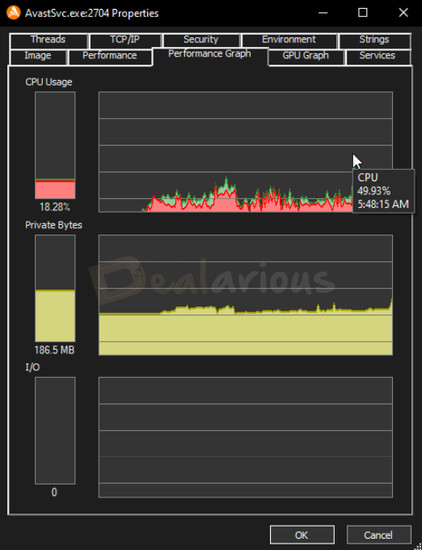Click the I/O history graph

coord(246,437)
